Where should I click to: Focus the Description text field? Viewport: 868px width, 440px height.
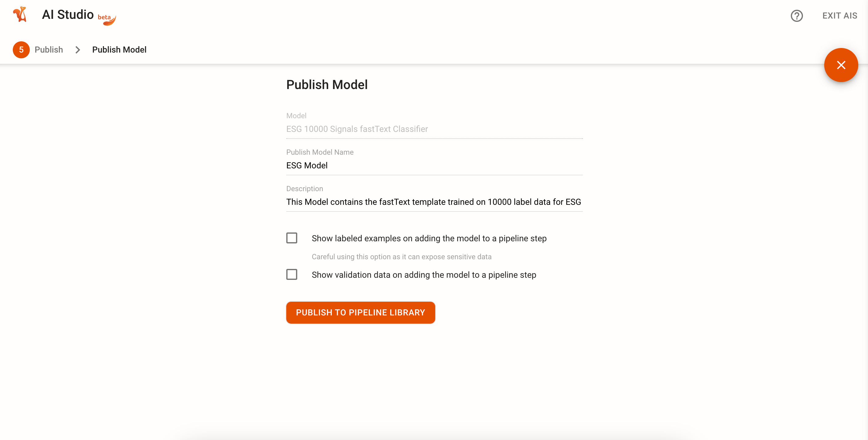coord(434,202)
